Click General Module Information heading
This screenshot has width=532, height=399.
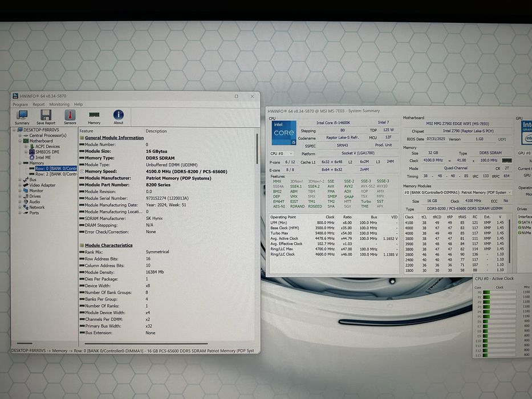point(115,138)
